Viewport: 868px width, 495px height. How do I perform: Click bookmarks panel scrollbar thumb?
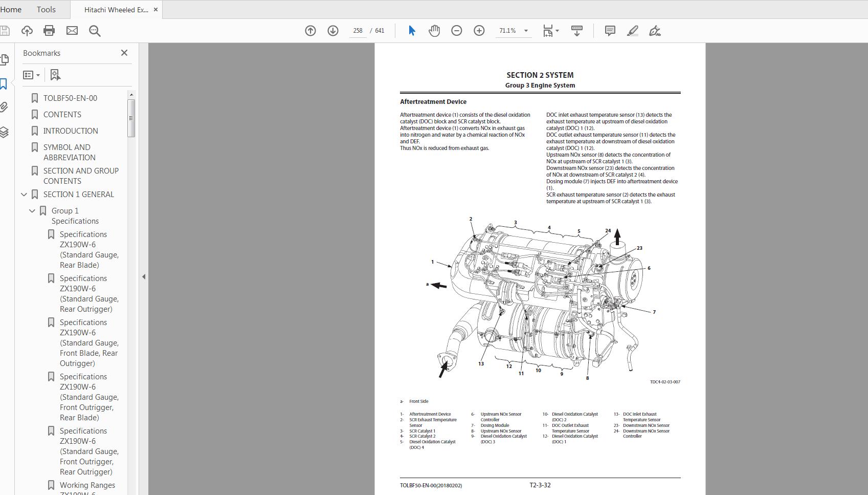pos(131,118)
